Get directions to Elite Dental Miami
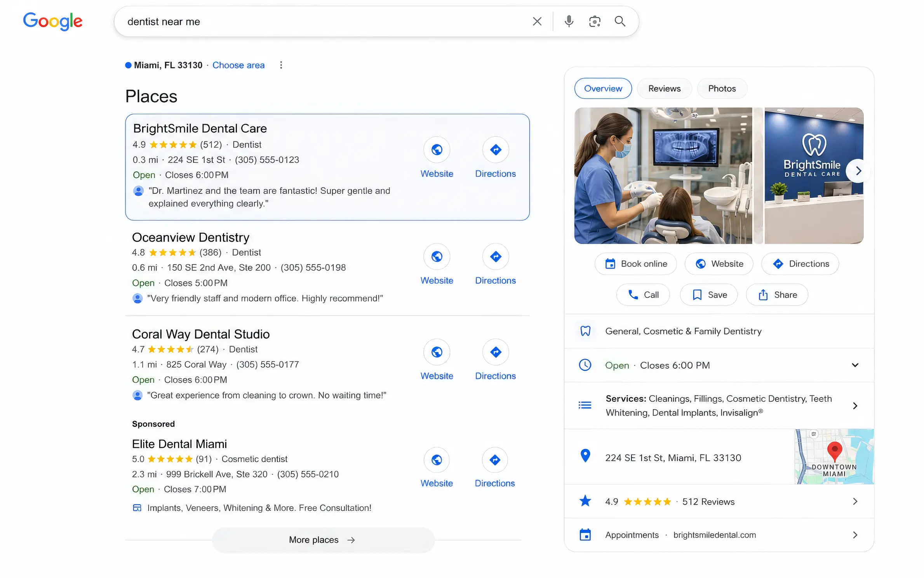Image resolution: width=924 pixels, height=578 pixels. pyautogui.click(x=495, y=460)
